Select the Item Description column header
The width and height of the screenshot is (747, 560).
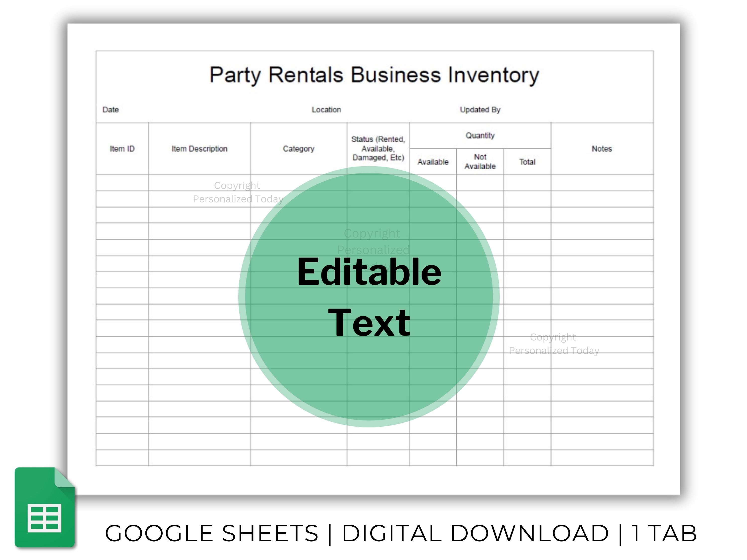(x=200, y=149)
